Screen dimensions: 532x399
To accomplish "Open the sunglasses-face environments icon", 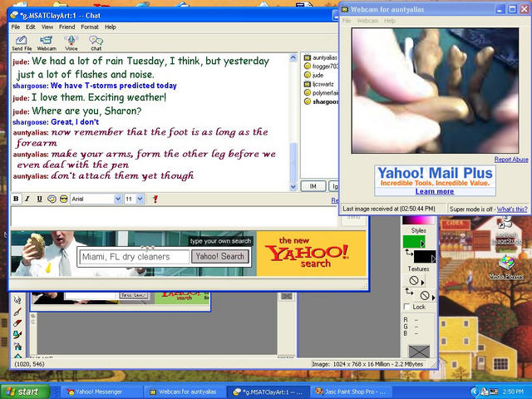I will (63, 199).
